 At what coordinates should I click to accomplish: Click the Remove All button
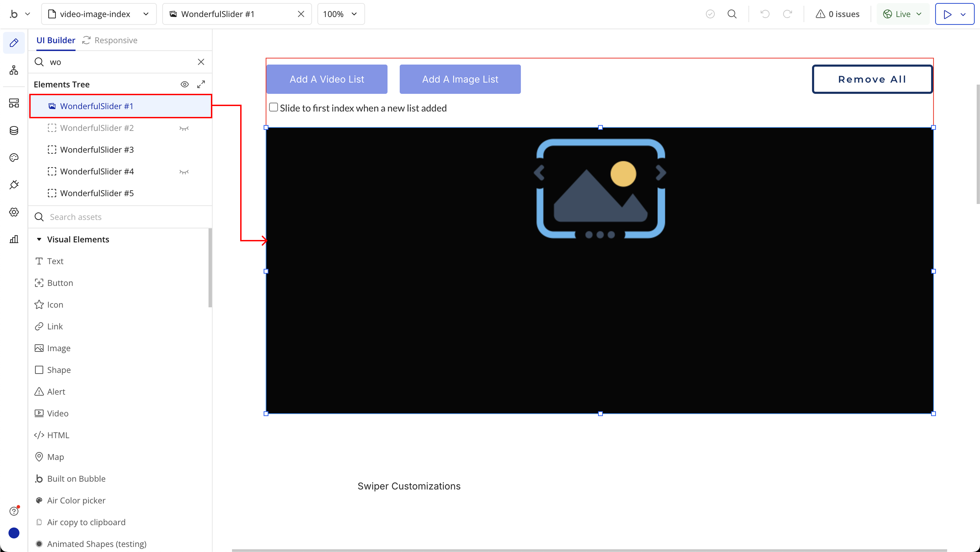(872, 79)
